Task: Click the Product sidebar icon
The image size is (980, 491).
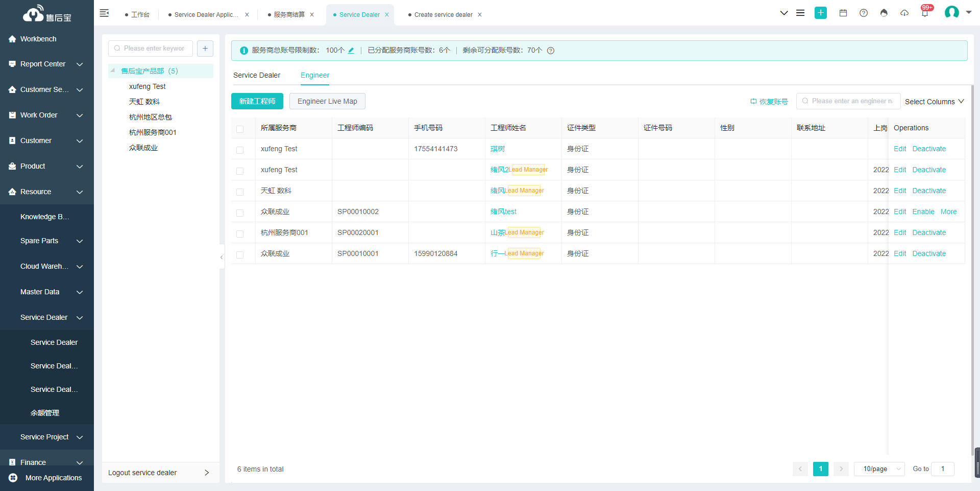Action: click(12, 166)
